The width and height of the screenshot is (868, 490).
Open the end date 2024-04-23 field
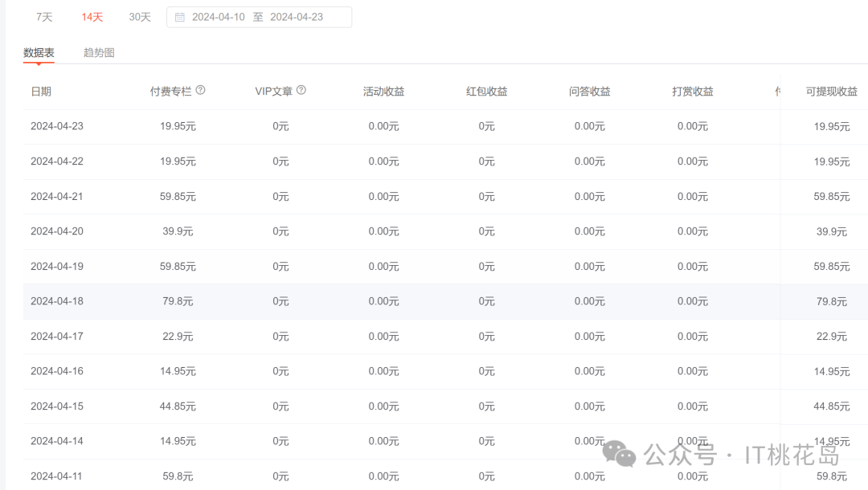tap(298, 17)
